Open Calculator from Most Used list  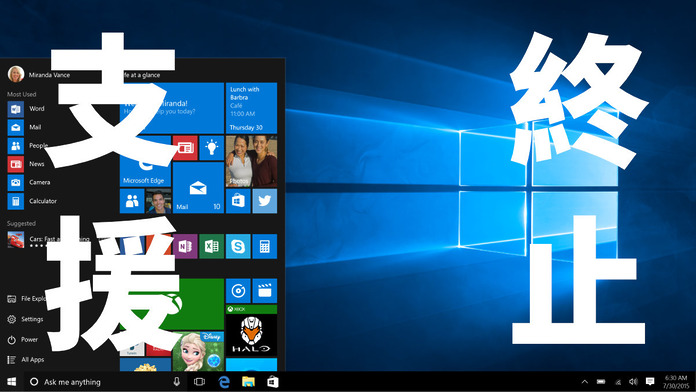32,201
